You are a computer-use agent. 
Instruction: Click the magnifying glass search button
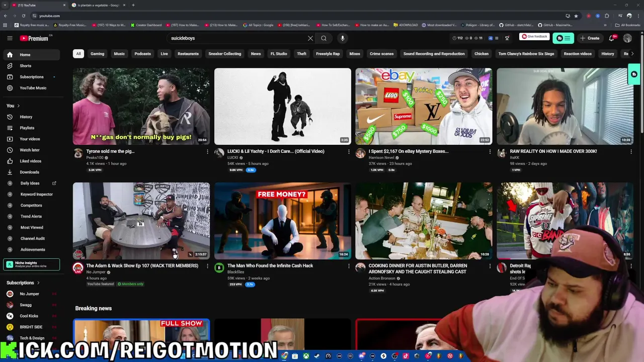(x=324, y=38)
